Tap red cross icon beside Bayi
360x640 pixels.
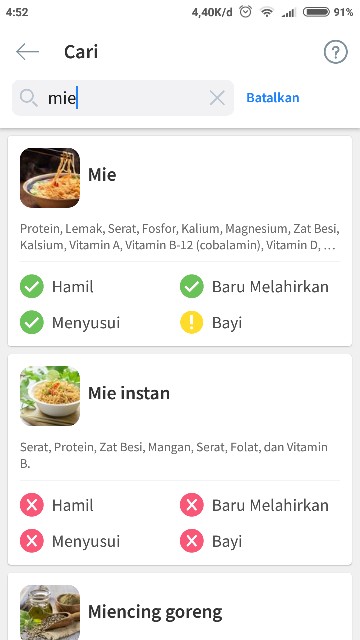(x=191, y=541)
